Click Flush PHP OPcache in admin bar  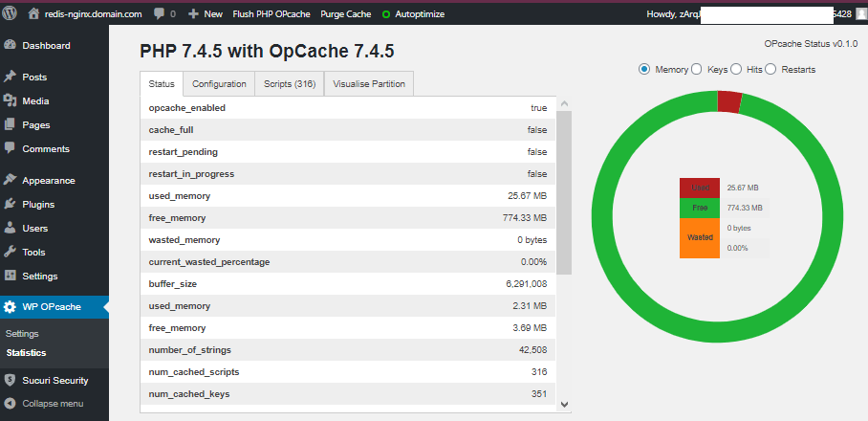pyautogui.click(x=271, y=14)
